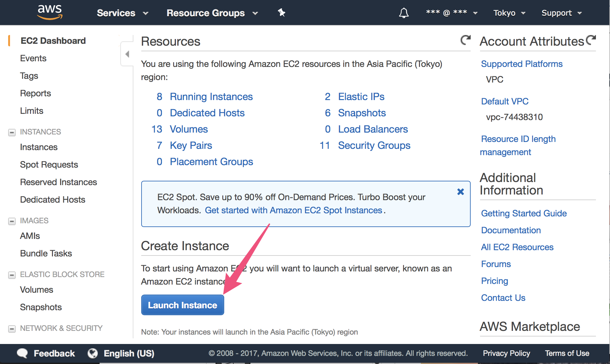Open the Volumes resource link
This screenshot has height=364, width=610.
189,129
